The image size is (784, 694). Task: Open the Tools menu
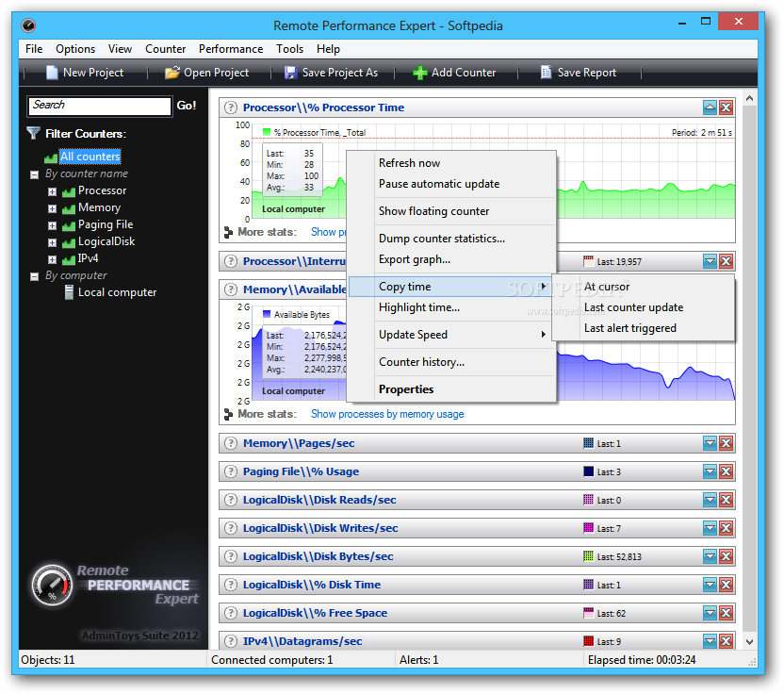pyautogui.click(x=290, y=49)
